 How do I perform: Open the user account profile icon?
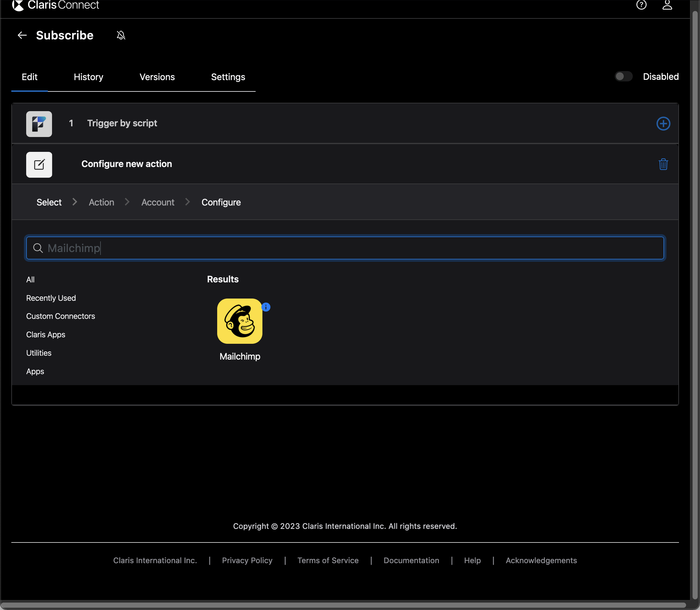pos(667,5)
